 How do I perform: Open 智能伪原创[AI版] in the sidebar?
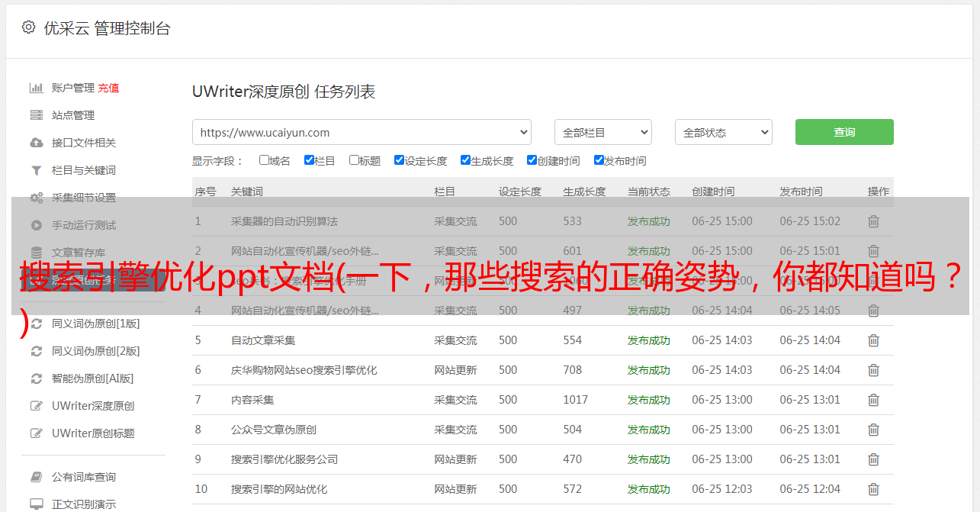(x=92, y=378)
